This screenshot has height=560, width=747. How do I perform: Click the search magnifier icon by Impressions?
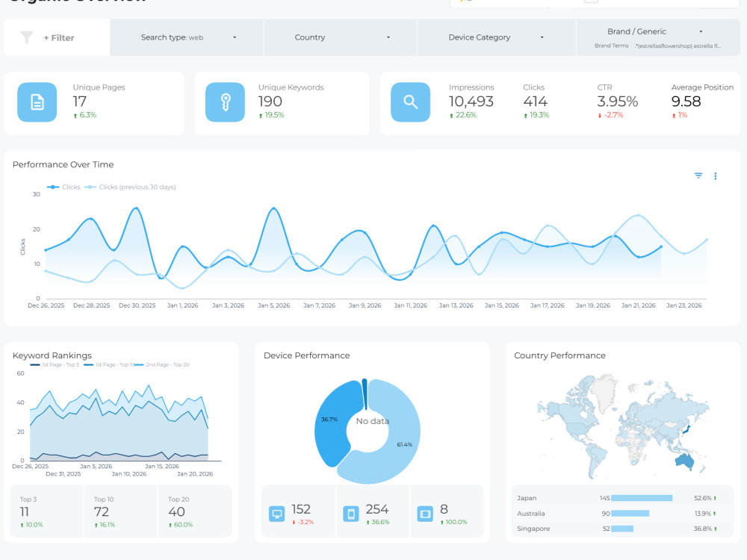point(410,102)
